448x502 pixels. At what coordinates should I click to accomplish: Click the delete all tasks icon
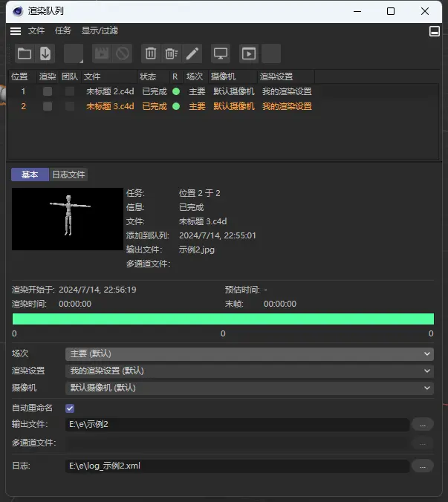(x=172, y=53)
